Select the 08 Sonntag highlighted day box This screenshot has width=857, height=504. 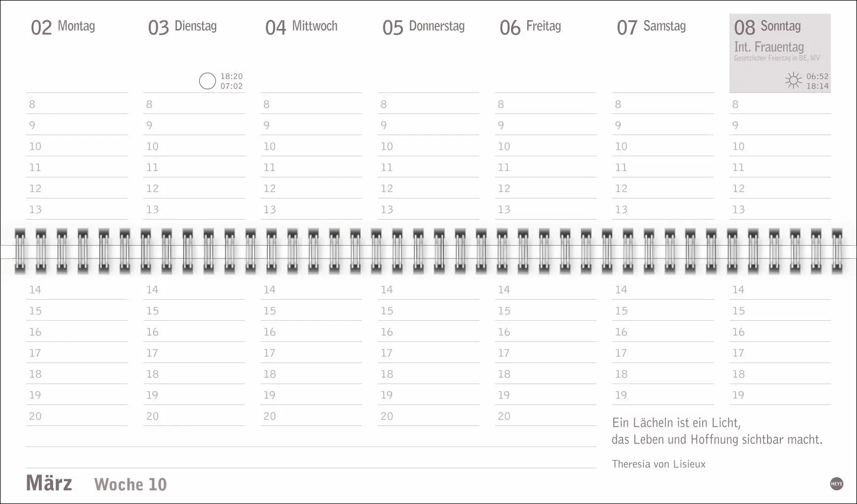[x=780, y=53]
